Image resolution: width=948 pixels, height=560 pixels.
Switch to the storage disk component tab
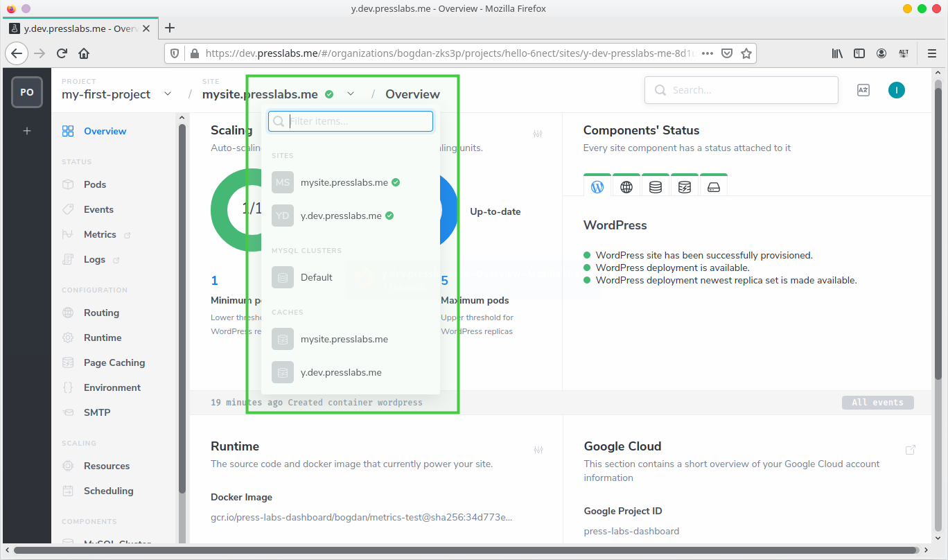click(x=714, y=186)
